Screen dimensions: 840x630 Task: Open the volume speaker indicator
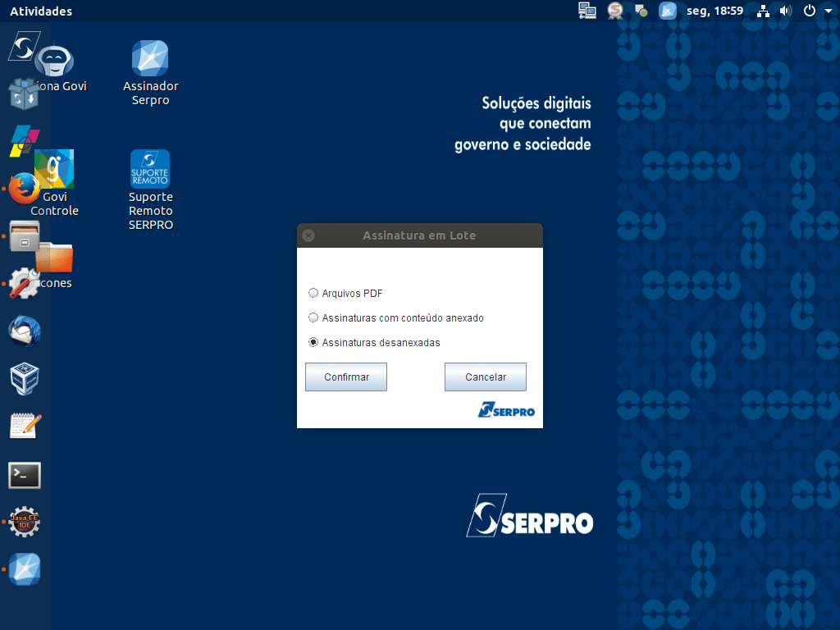coord(785,11)
